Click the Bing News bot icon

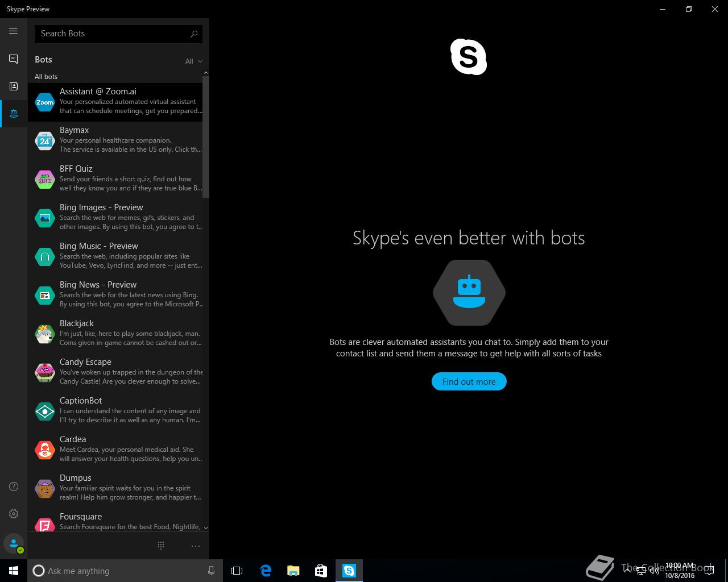[45, 296]
